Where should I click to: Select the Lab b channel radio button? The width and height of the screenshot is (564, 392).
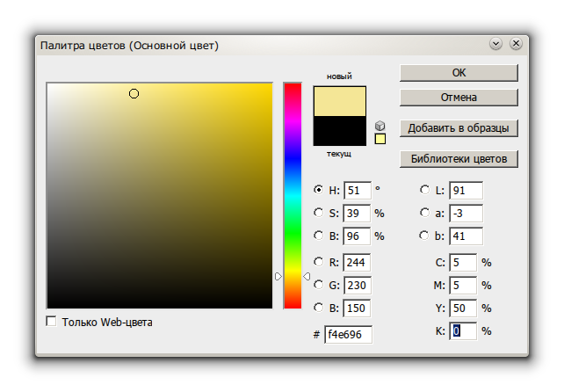[x=424, y=236]
